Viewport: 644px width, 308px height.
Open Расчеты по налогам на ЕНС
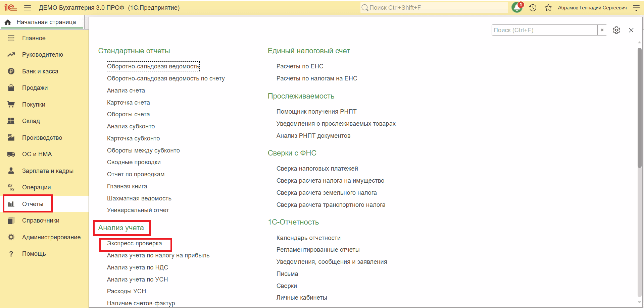(317, 78)
